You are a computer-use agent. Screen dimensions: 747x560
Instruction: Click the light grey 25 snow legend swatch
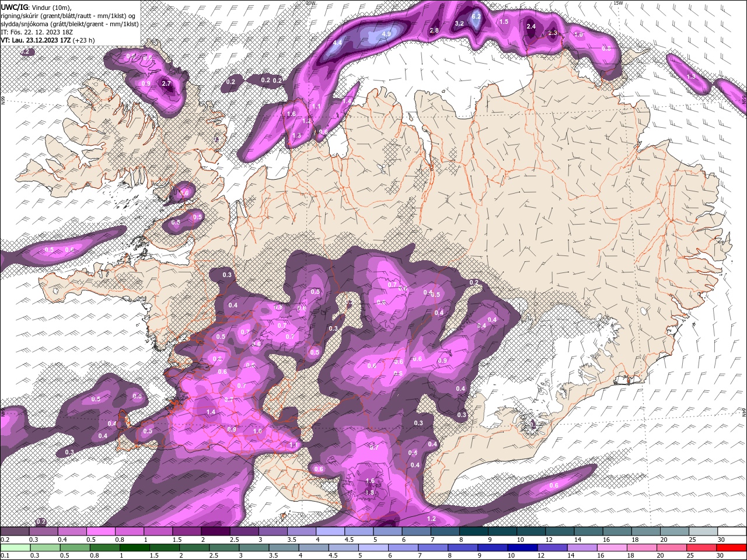coord(703,531)
